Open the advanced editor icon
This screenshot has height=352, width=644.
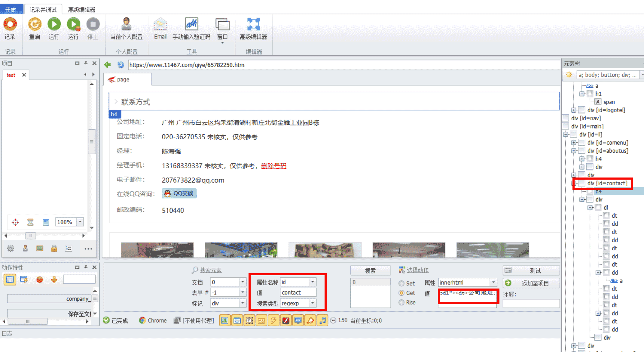[x=253, y=25]
